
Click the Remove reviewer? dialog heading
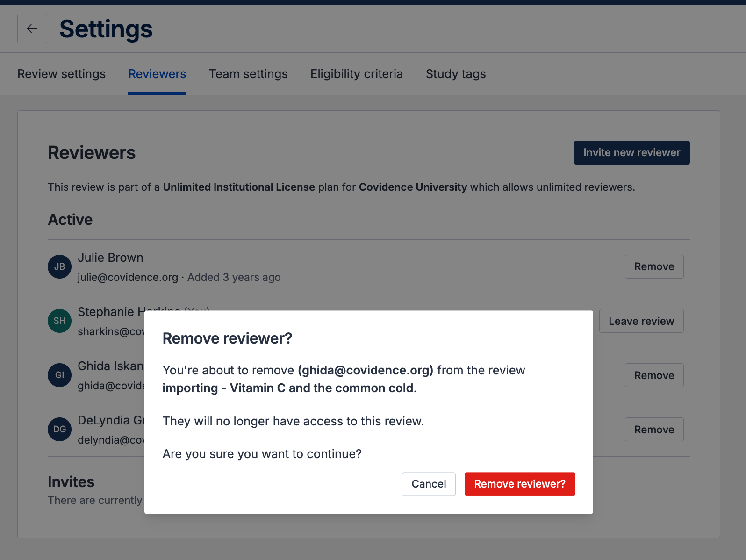click(x=227, y=338)
